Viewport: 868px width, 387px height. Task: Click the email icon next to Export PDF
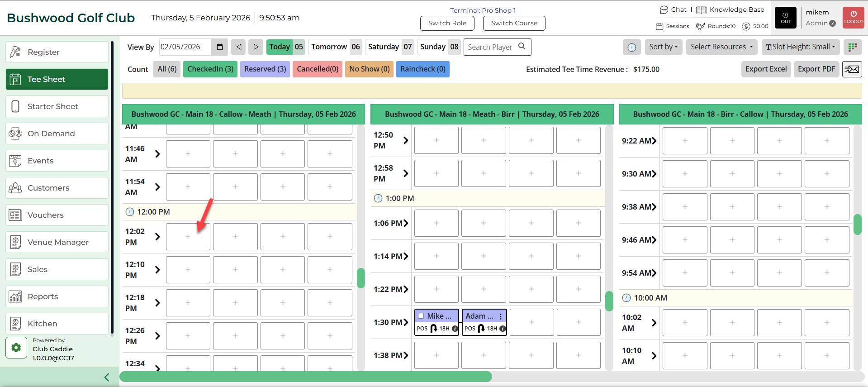coord(852,69)
